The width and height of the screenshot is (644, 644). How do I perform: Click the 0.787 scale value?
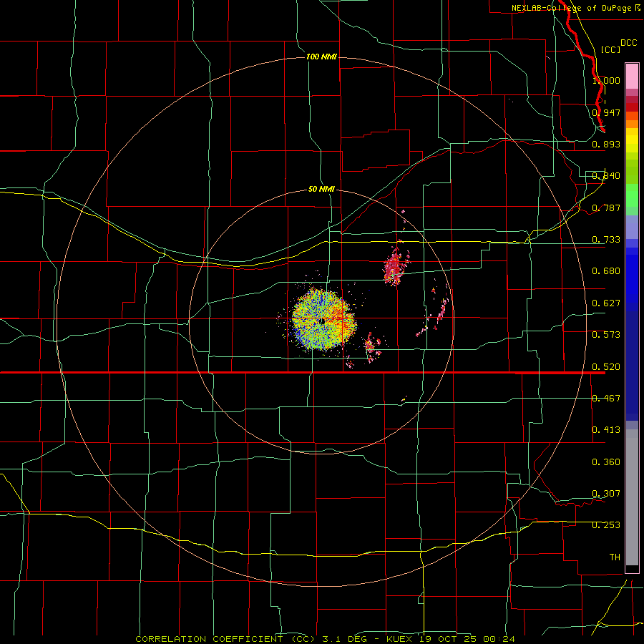606,208
